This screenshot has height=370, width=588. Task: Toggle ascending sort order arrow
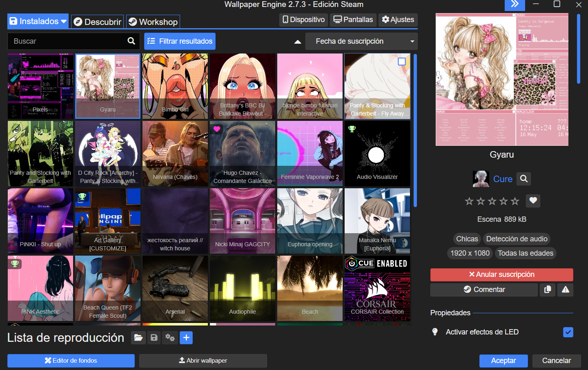tap(298, 42)
